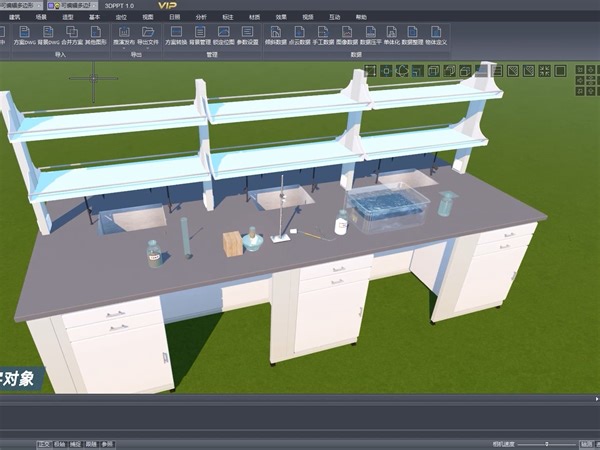Screen dimensions: 600x450
Task: Click the first diagonal-hatched square viewport icon
Action: coord(513,71)
